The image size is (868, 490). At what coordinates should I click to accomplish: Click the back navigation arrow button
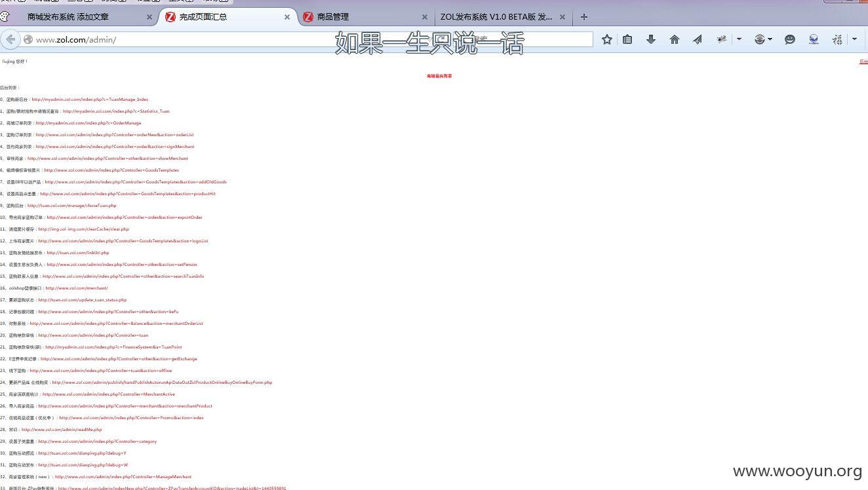tap(10, 39)
